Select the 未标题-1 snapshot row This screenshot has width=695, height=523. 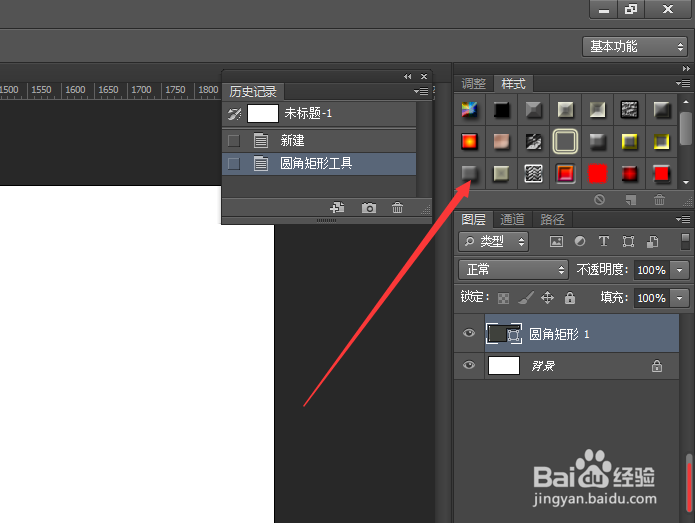319,114
